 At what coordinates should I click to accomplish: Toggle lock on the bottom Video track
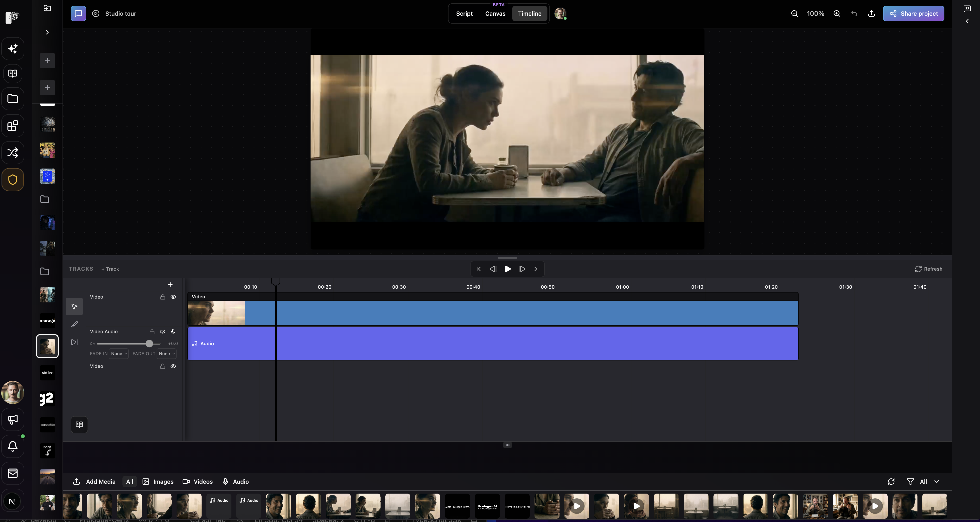tap(162, 366)
